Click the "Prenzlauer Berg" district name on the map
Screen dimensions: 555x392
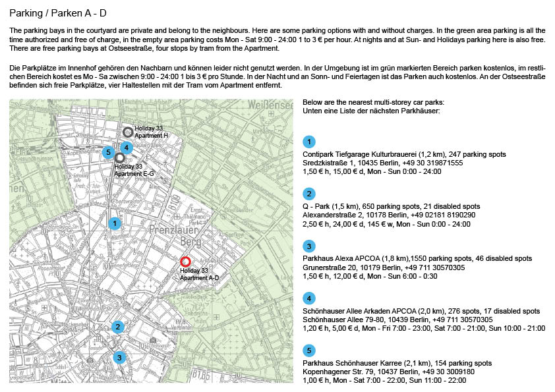tap(175, 236)
